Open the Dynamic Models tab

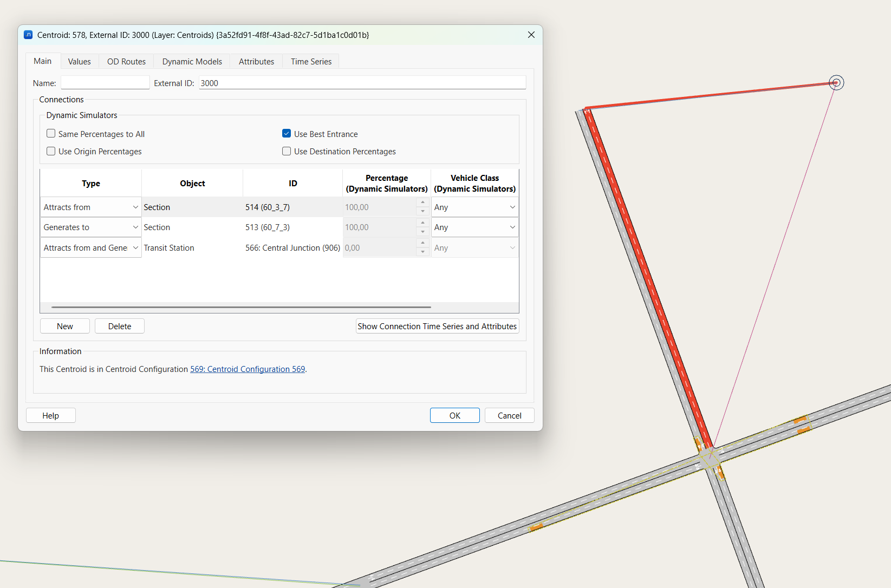[192, 61]
